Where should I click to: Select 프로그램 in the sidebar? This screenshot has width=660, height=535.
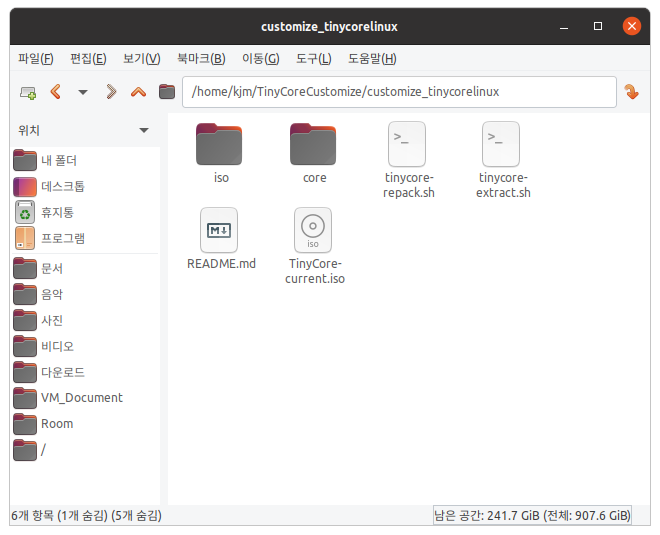(85, 238)
